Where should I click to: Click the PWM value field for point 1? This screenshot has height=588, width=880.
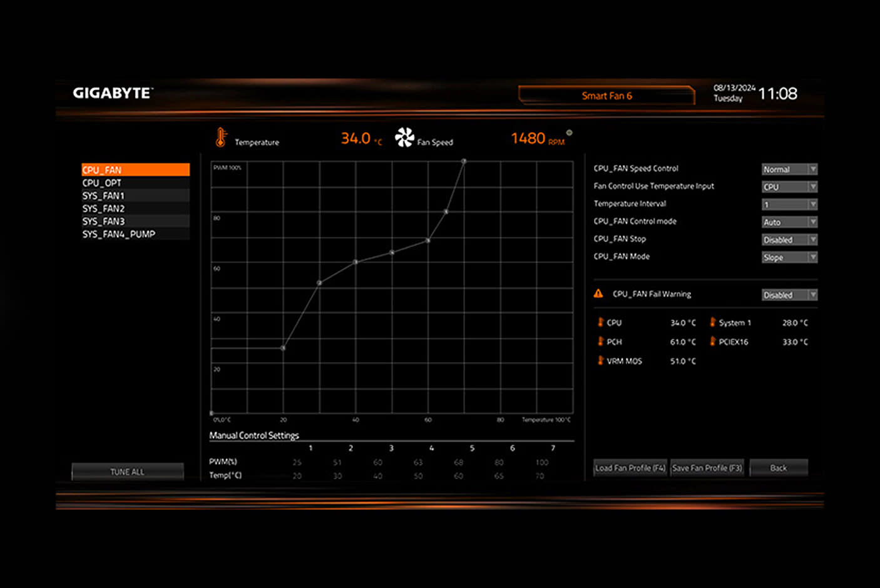pos(297,462)
